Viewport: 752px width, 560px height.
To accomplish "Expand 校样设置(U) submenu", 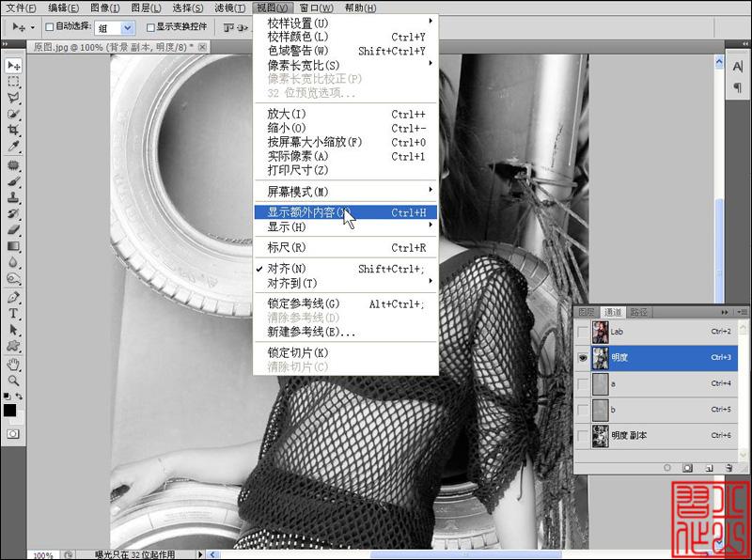I will 345,23.
